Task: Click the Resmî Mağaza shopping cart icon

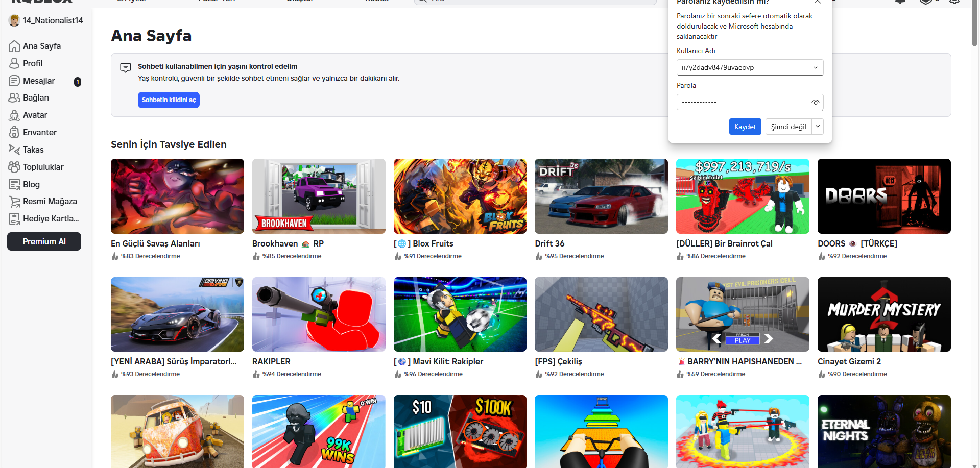Action: (x=14, y=202)
